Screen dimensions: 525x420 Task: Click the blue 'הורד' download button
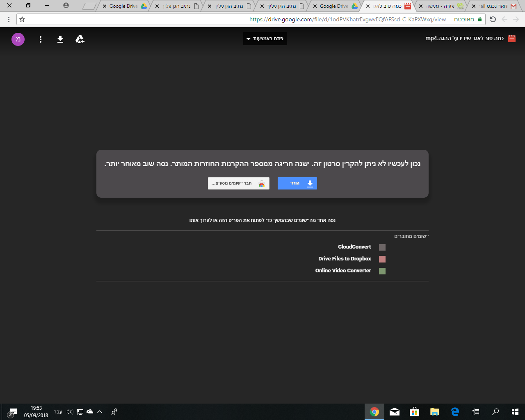(297, 183)
